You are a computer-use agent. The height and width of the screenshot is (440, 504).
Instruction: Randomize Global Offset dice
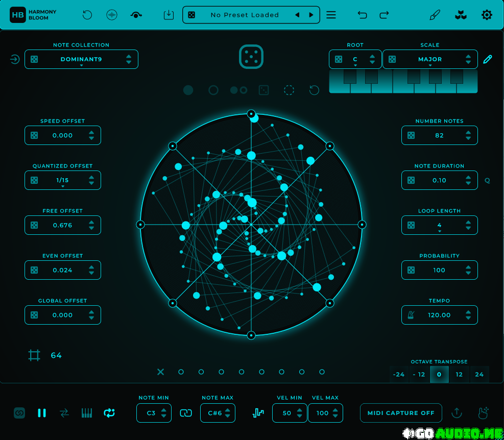(x=34, y=315)
